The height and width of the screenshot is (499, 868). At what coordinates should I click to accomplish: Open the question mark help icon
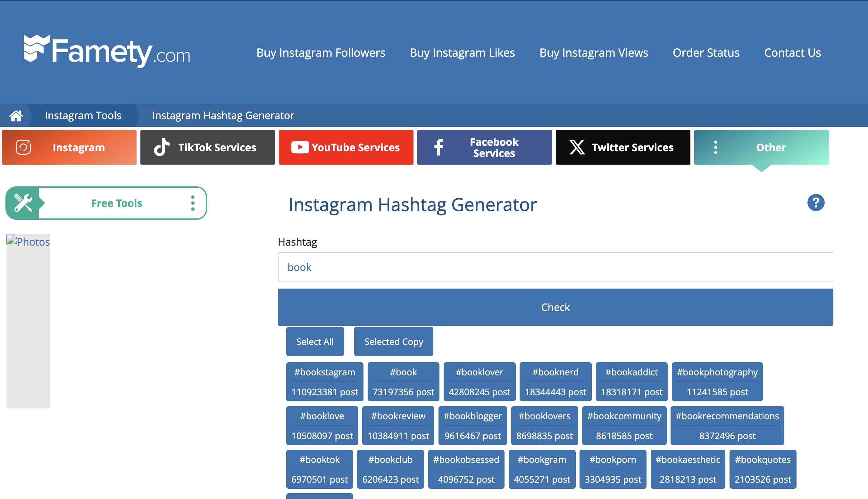coord(815,202)
